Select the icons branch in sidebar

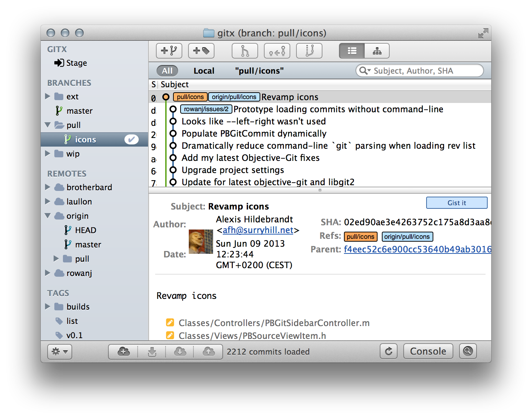pyautogui.click(x=94, y=139)
